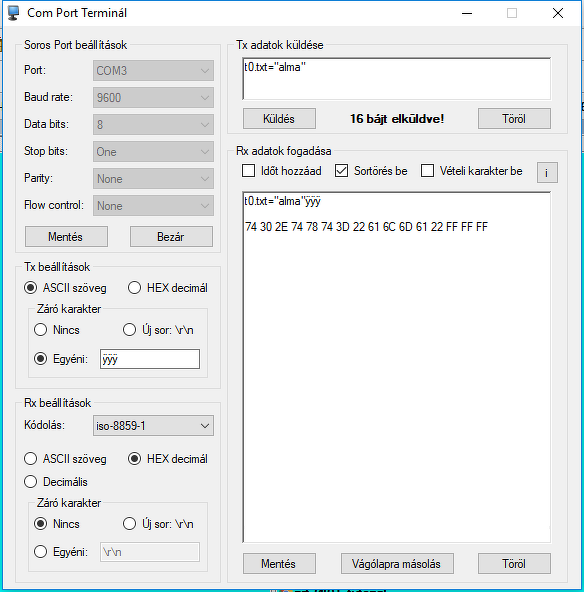The width and height of the screenshot is (584, 592).
Task: Click the Rx hex line '74 30 2E 74...'
Action: point(366,227)
